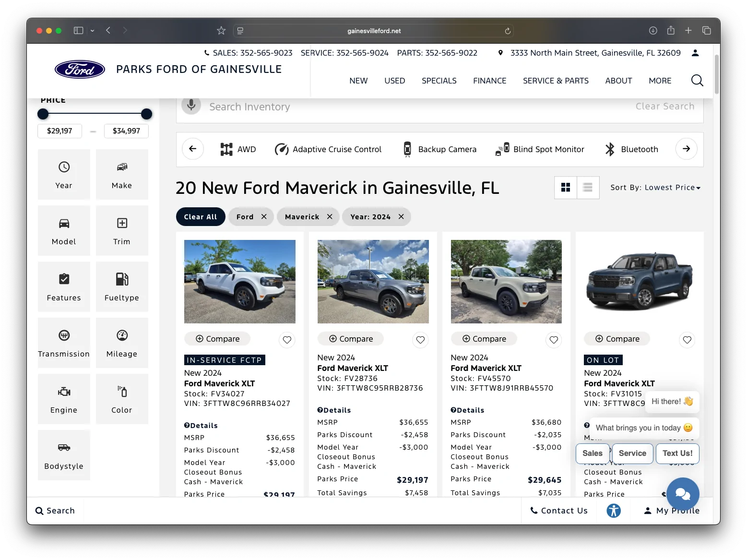Expand Details for stock FV45570
747x560 pixels.
468,410
